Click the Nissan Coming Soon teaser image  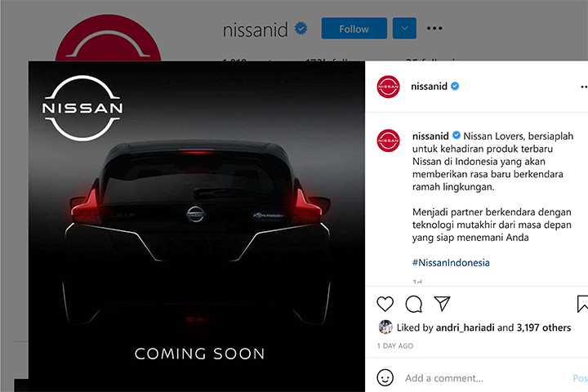pyautogui.click(x=197, y=226)
